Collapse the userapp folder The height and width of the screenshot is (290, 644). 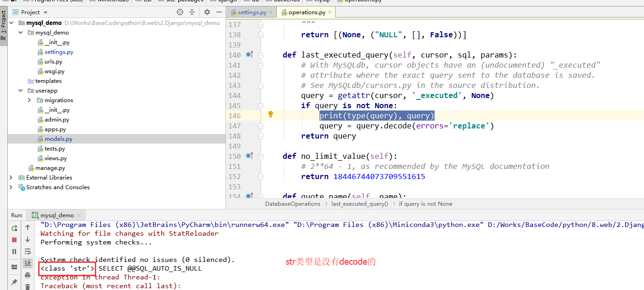click(21, 91)
